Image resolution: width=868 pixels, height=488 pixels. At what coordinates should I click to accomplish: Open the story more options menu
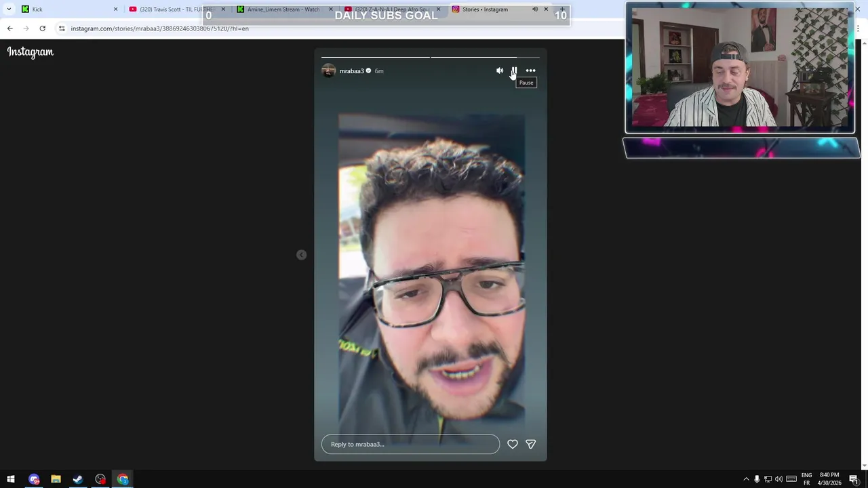(x=530, y=70)
